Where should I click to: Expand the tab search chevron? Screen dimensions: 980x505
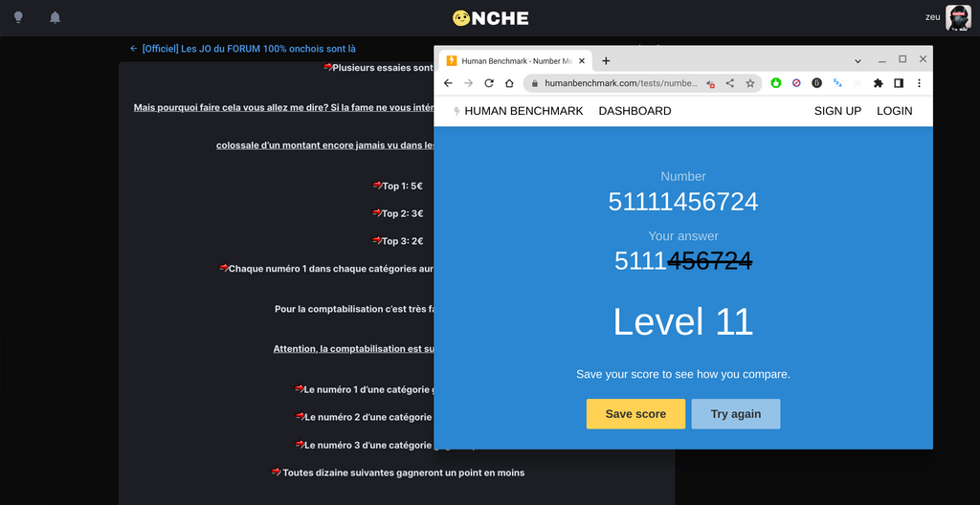[x=857, y=60]
